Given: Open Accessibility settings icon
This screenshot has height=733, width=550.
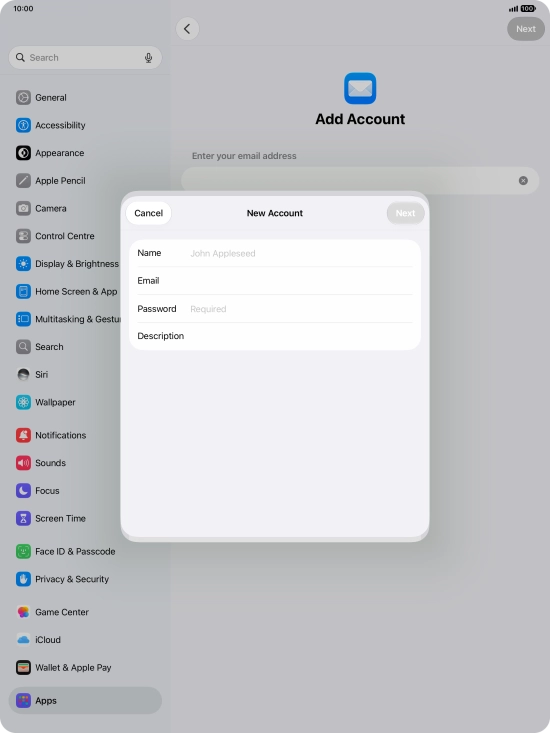Looking at the screenshot, I should pyautogui.click(x=23, y=125).
